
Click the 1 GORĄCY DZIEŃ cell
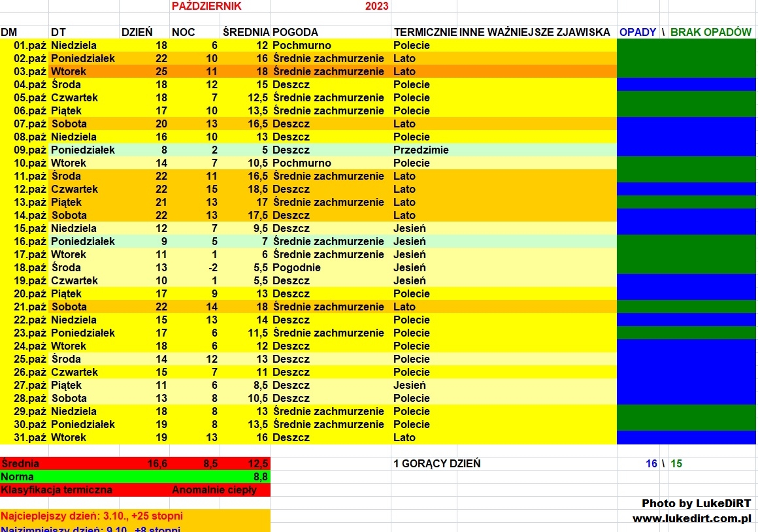(x=437, y=463)
